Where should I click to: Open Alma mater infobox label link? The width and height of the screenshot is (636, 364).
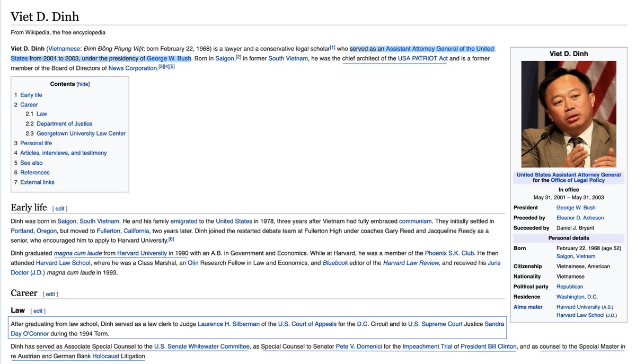[x=528, y=307]
